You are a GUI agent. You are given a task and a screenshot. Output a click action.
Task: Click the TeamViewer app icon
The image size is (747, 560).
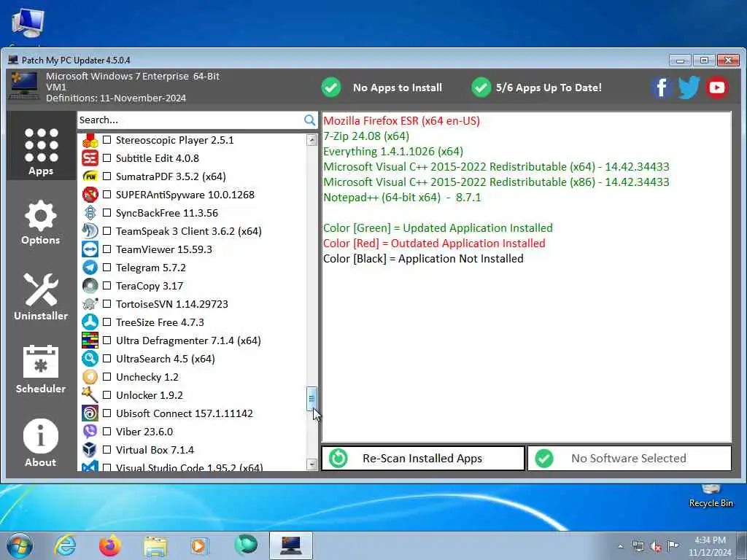point(90,249)
